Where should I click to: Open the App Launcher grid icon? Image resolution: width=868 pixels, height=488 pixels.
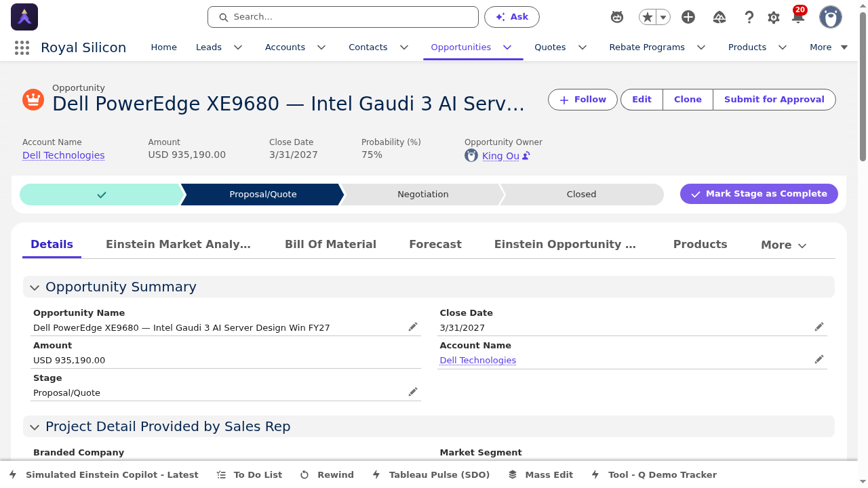click(x=22, y=47)
